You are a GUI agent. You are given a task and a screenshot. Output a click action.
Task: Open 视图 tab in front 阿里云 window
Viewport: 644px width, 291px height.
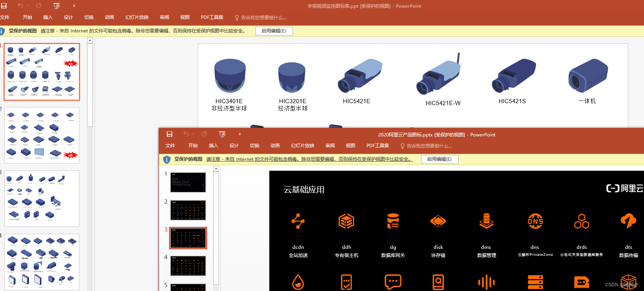tap(351, 146)
